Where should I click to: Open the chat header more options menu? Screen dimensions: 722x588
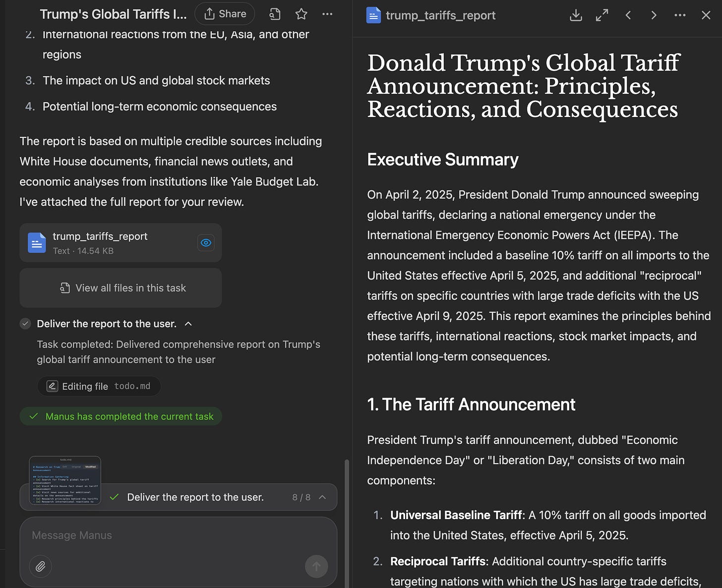(327, 14)
